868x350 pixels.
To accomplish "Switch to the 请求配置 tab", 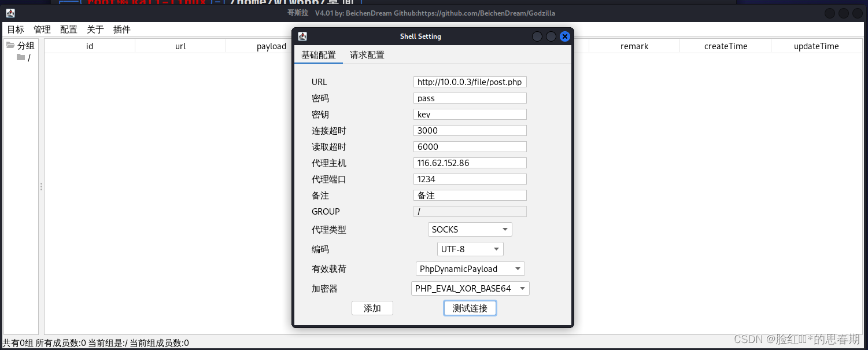I will [367, 55].
